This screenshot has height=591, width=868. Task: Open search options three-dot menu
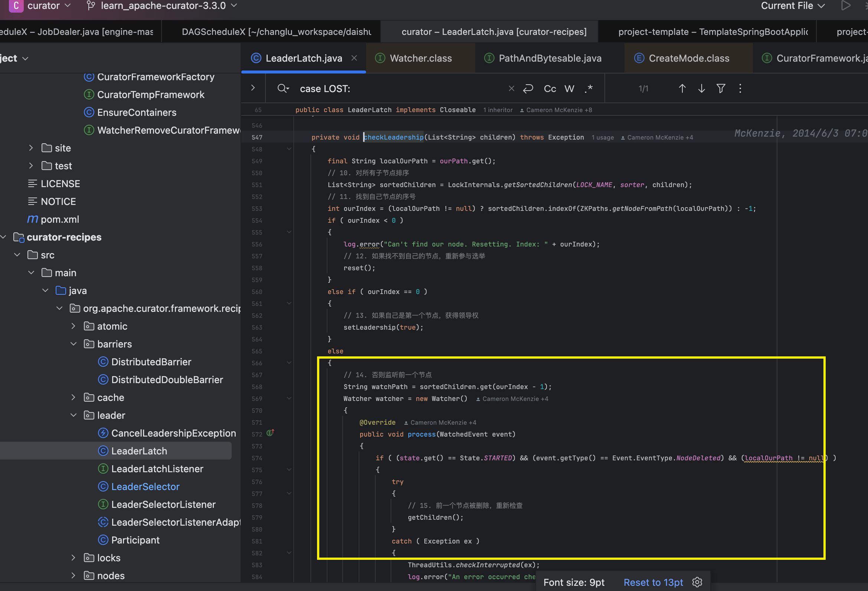[740, 88]
